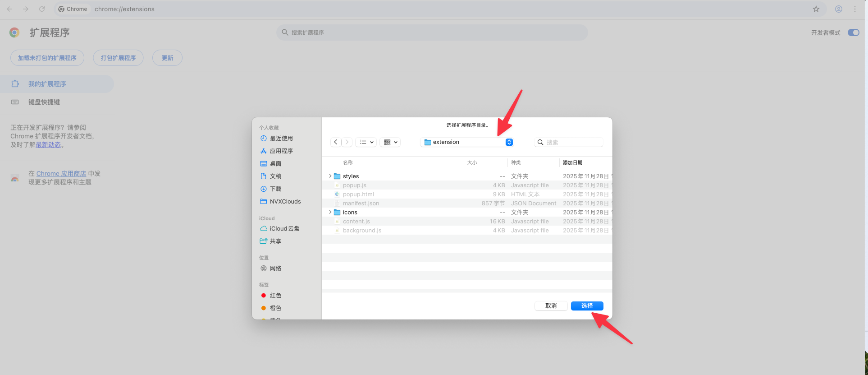
Task: Click the Cancel button in dialog
Action: click(551, 306)
